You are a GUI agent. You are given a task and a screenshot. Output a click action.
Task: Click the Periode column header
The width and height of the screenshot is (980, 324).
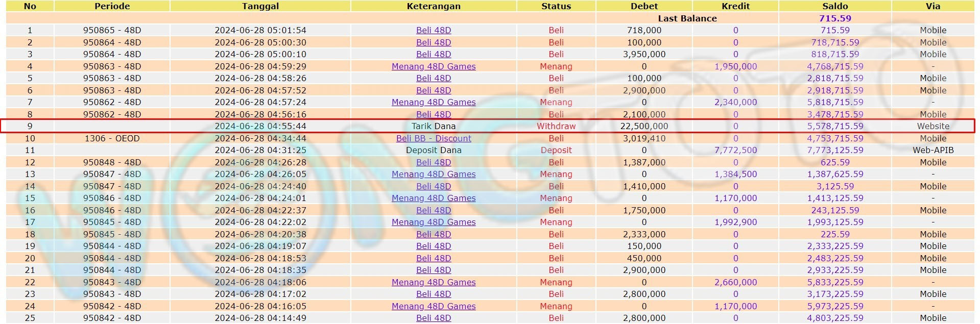point(112,6)
